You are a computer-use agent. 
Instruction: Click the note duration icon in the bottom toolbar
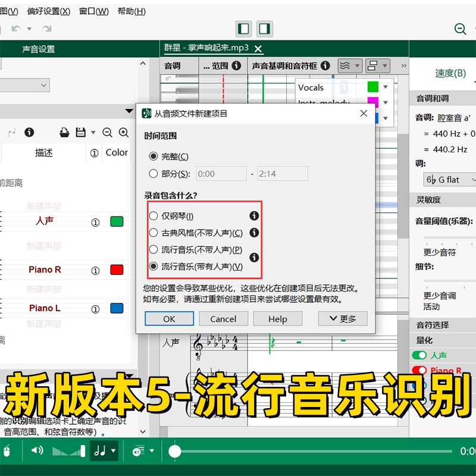[x=100, y=450]
